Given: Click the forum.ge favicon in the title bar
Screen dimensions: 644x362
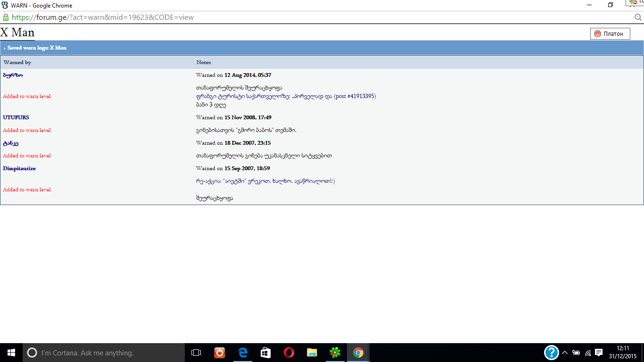Looking at the screenshot, I should [x=5, y=5].
